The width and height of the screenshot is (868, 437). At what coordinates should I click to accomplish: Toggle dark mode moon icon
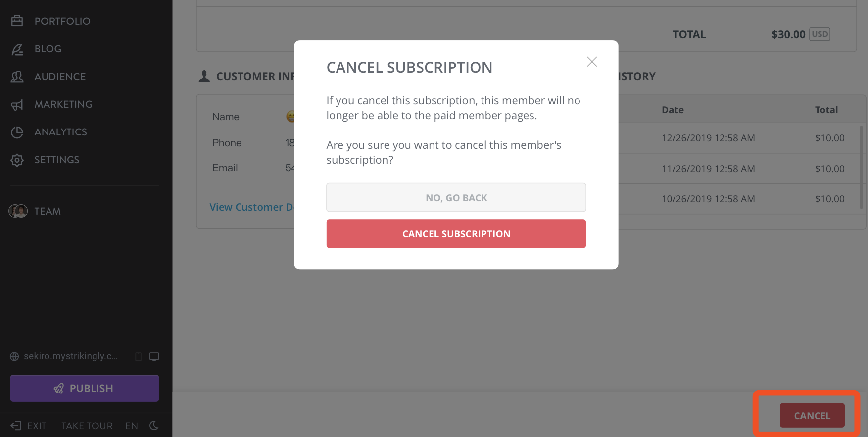click(x=154, y=426)
